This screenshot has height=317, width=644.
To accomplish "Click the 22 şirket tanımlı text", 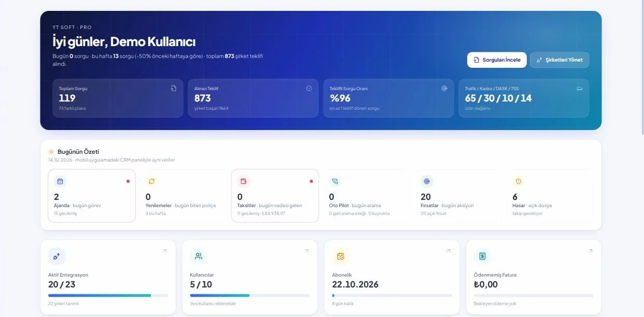I will (x=64, y=304).
